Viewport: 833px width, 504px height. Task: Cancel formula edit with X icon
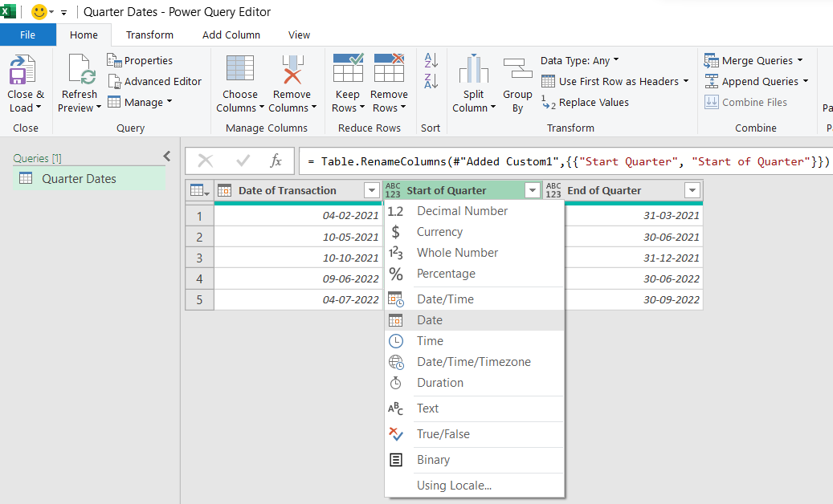click(x=206, y=161)
